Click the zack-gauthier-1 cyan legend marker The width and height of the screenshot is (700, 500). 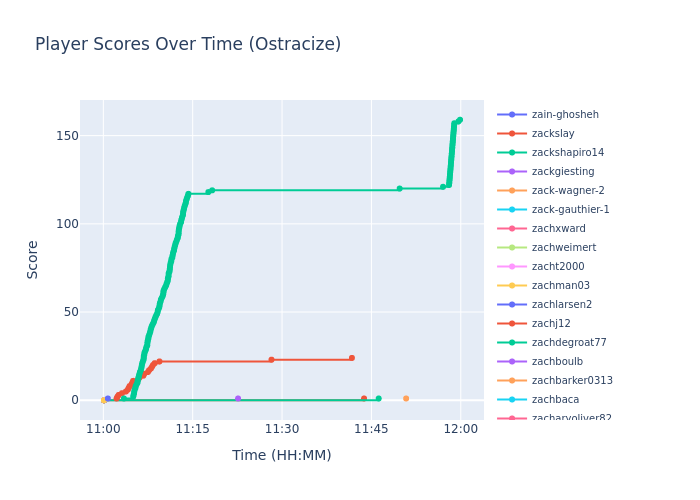(512, 210)
